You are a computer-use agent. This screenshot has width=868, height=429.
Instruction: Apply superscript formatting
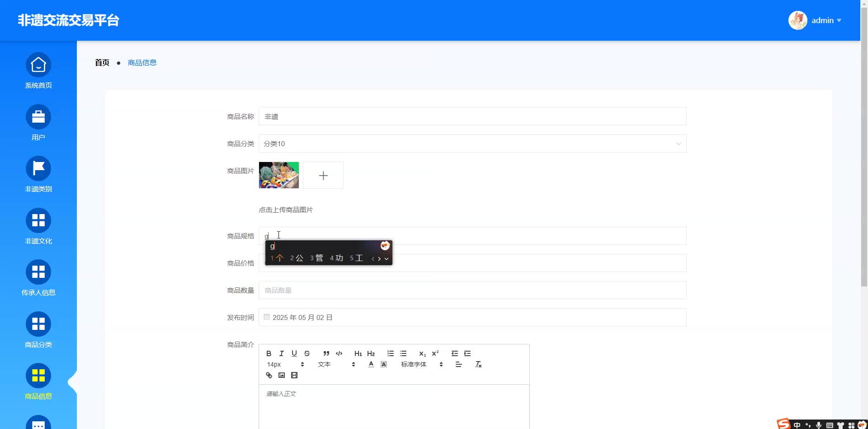(435, 353)
